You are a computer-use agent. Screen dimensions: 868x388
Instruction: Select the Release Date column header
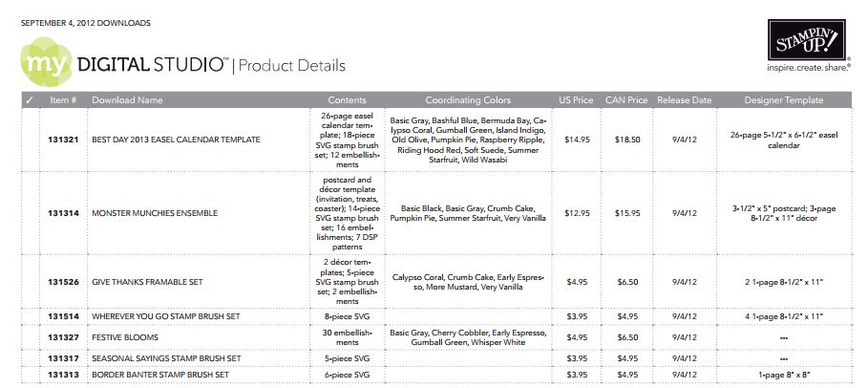pos(685,99)
